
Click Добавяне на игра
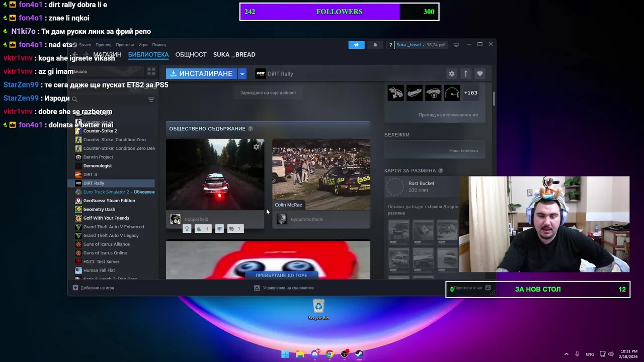pyautogui.click(x=93, y=288)
